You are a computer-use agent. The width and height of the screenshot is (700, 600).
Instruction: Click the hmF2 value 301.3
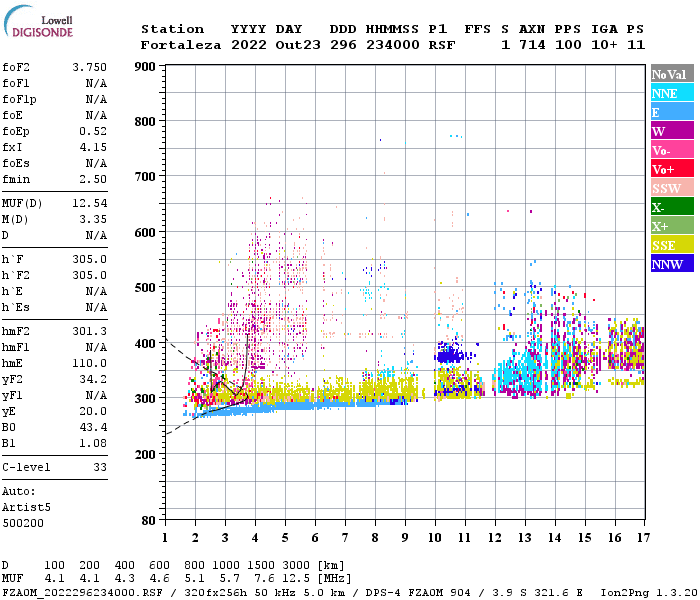click(90, 331)
